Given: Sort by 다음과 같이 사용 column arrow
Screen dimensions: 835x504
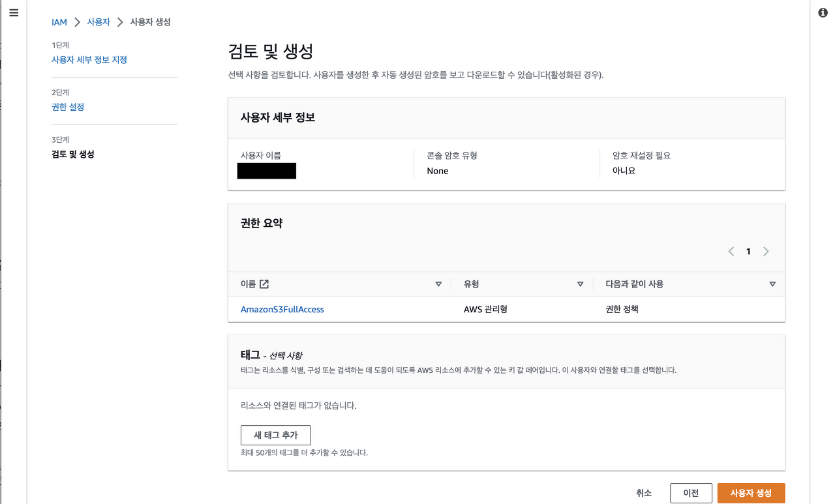Looking at the screenshot, I should tap(772, 284).
